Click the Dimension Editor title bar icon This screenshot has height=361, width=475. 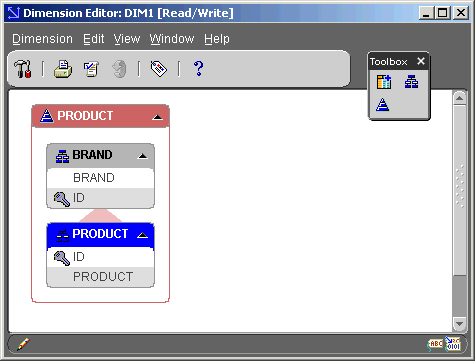click(x=14, y=13)
